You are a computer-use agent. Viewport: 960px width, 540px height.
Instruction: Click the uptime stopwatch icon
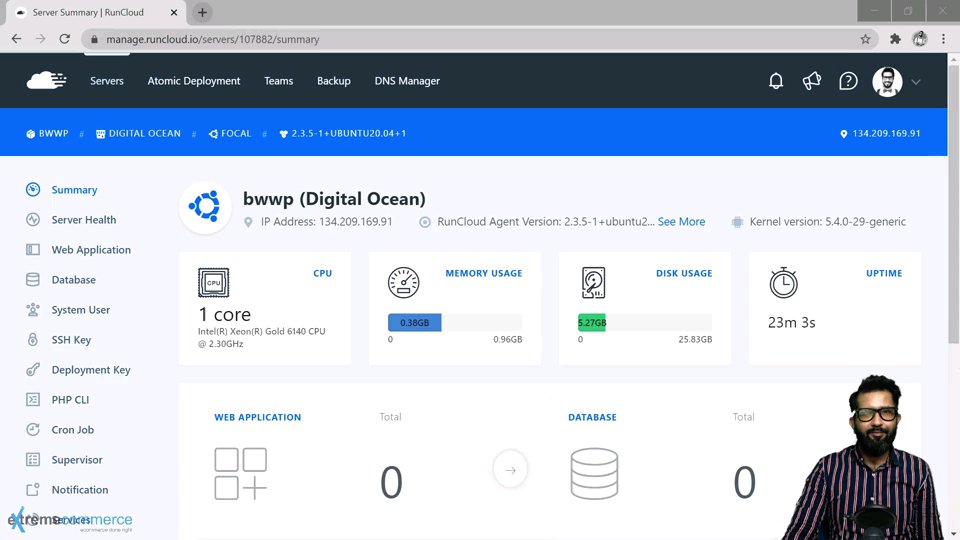pos(784,282)
